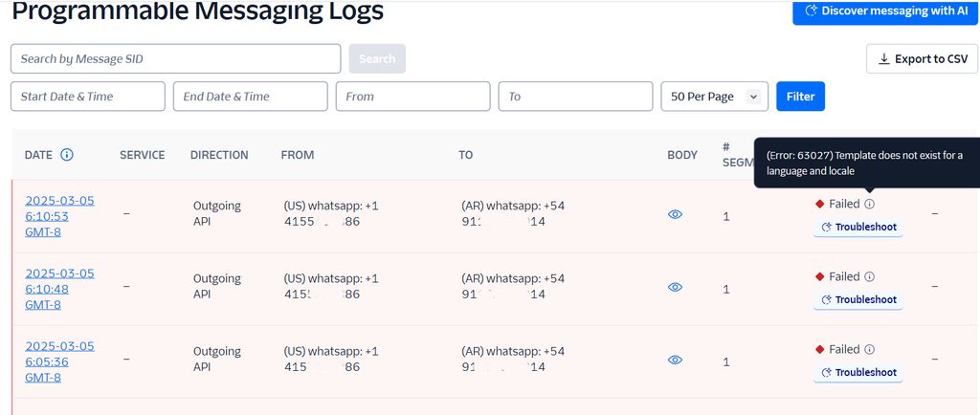This screenshot has width=980, height=415.
Task: Open the 2025-03-05 6:05:36 log link
Action: pos(59,360)
